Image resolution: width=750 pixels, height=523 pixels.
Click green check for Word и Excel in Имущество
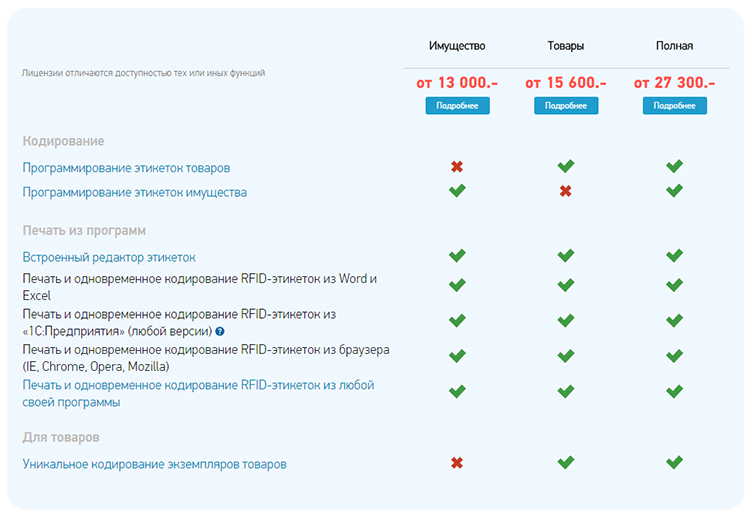point(457,285)
